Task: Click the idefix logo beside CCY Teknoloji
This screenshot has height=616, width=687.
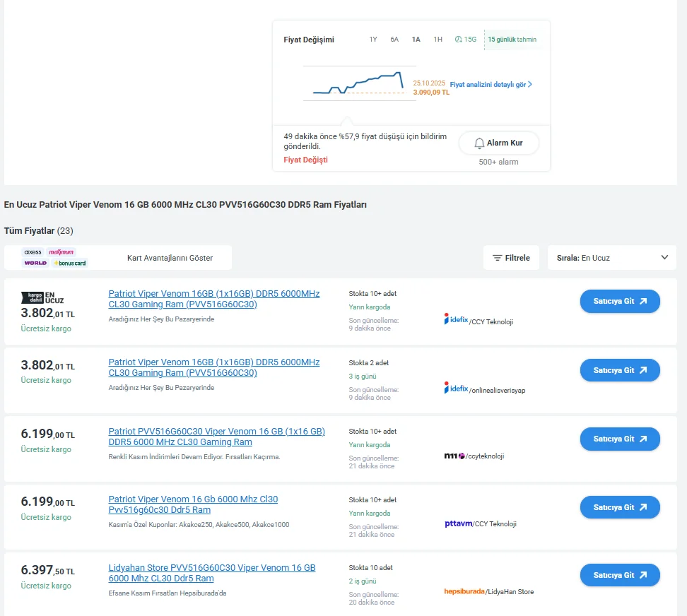Action: (456, 319)
